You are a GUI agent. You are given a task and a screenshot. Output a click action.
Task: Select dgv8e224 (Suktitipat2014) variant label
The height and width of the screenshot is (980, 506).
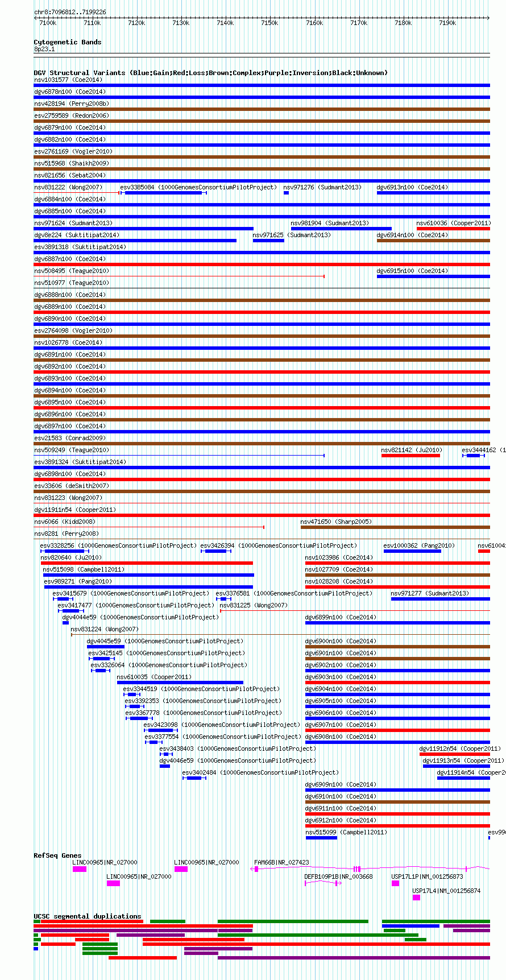[77, 235]
